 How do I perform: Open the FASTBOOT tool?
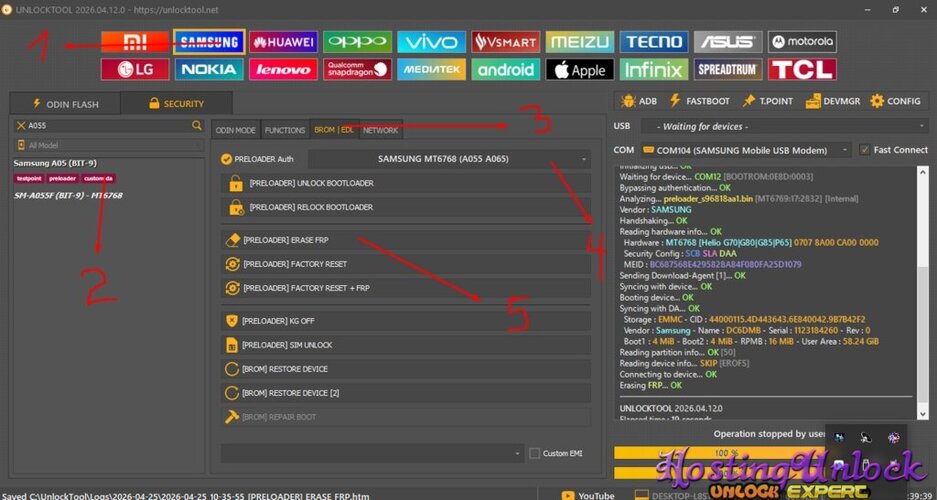[x=699, y=101]
